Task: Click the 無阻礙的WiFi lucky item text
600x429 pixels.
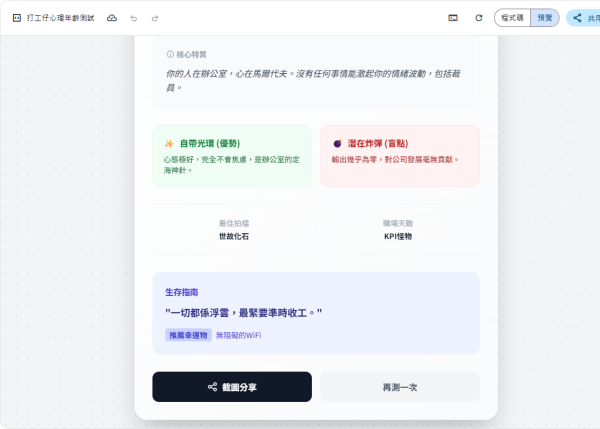Action: coord(238,335)
